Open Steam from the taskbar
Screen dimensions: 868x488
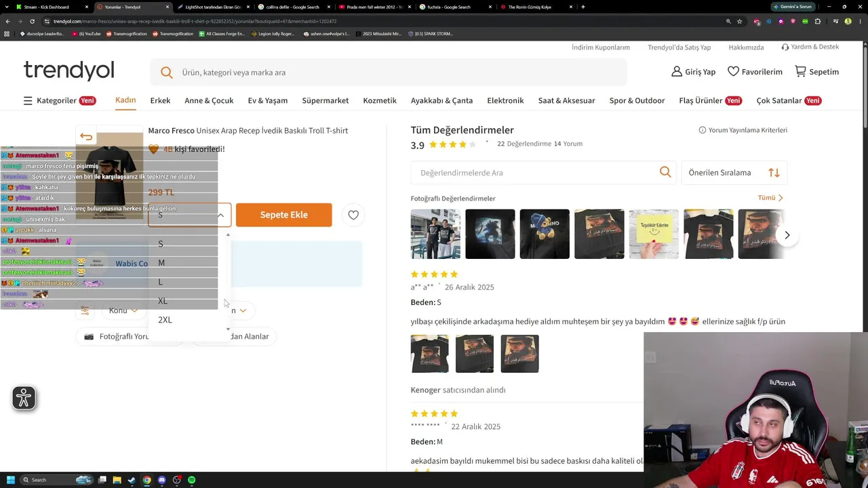(x=132, y=480)
